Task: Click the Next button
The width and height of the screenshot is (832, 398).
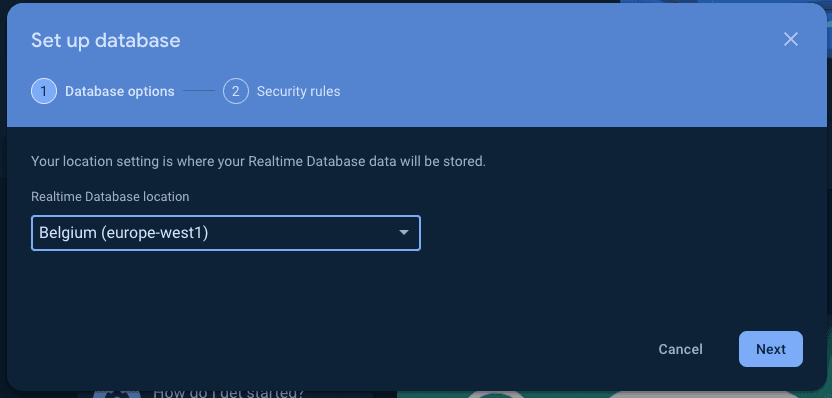Action: (x=770, y=349)
